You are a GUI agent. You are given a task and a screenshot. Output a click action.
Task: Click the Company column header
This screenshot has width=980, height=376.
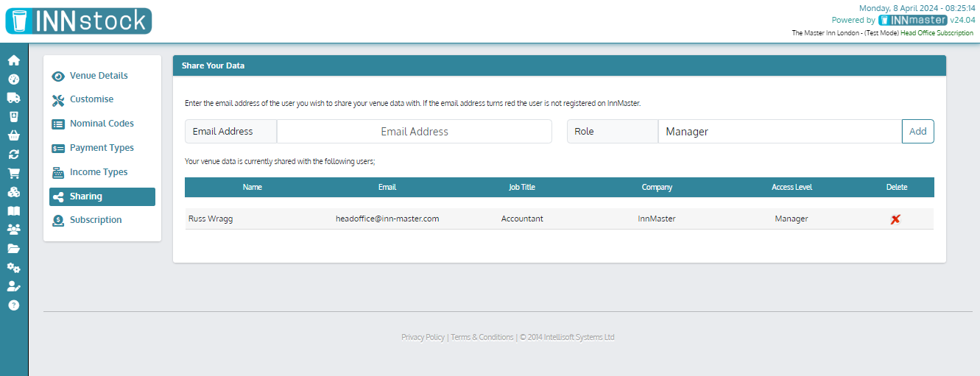(x=657, y=187)
